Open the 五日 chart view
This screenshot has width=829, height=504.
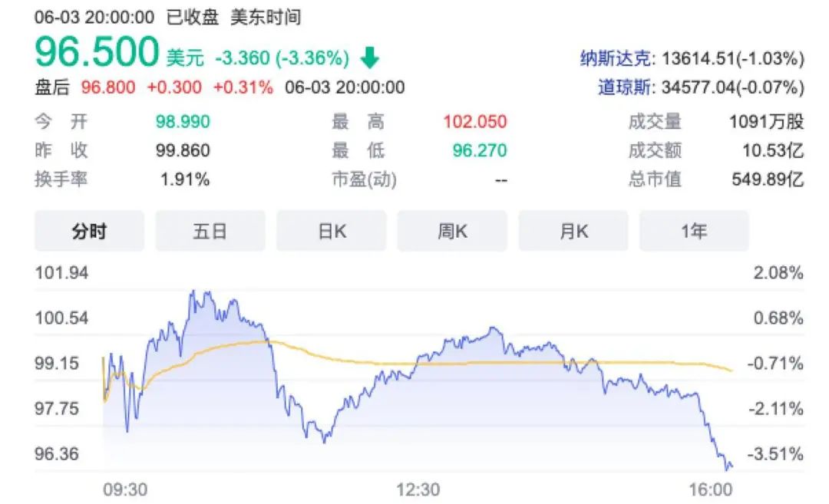(x=210, y=230)
